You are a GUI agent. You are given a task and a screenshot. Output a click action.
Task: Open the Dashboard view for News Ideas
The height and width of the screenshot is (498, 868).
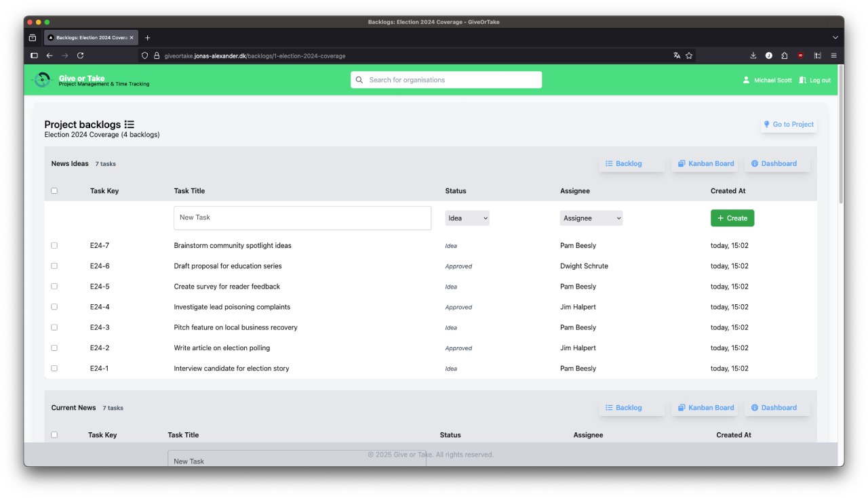[x=777, y=163]
